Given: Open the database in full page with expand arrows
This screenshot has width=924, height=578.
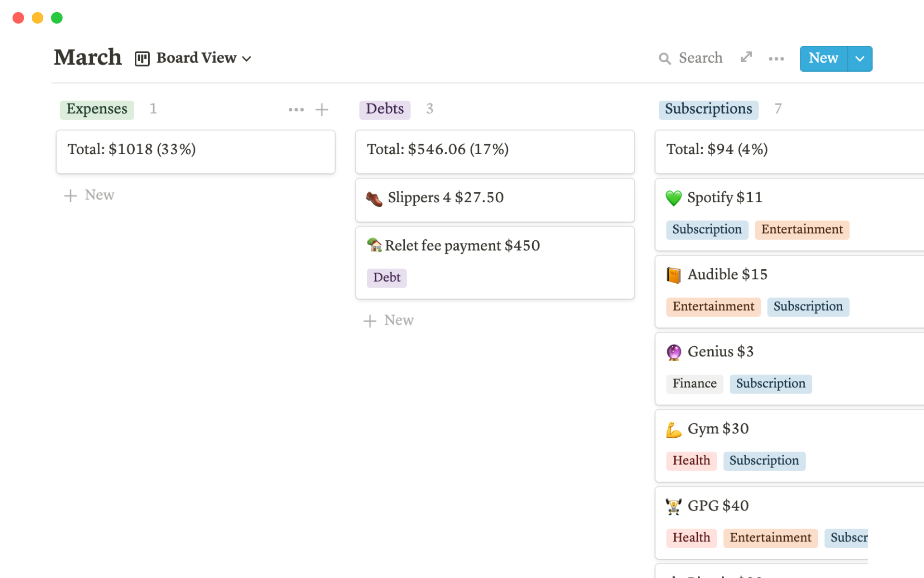Looking at the screenshot, I should tap(746, 57).
